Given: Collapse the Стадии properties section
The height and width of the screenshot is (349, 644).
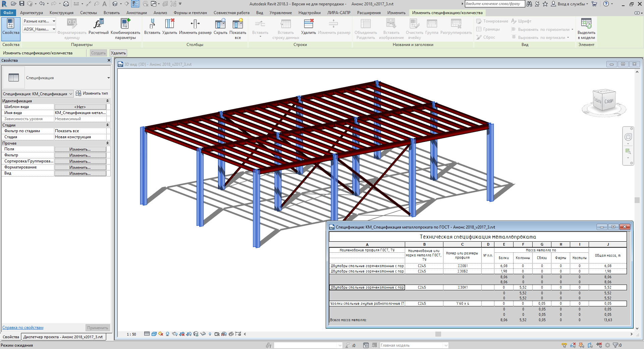Looking at the screenshot, I should 107,125.
